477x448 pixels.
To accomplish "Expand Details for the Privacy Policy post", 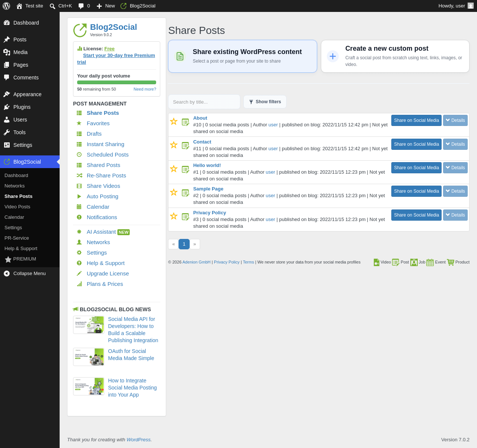I will [x=455, y=215].
